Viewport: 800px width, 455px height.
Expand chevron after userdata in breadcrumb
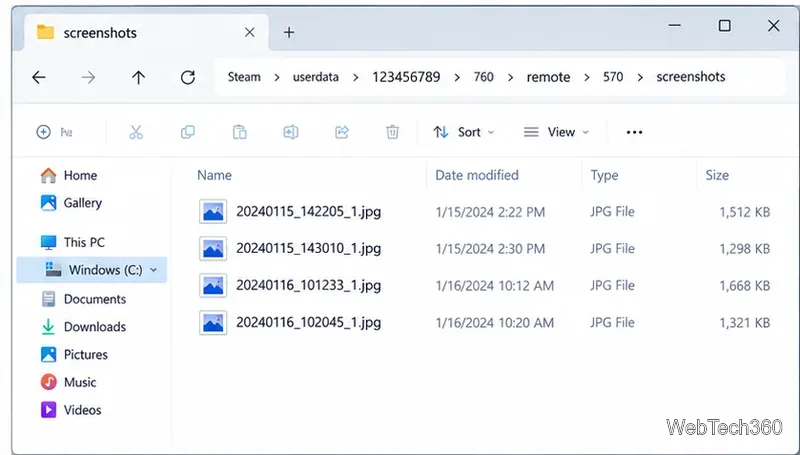[356, 78]
